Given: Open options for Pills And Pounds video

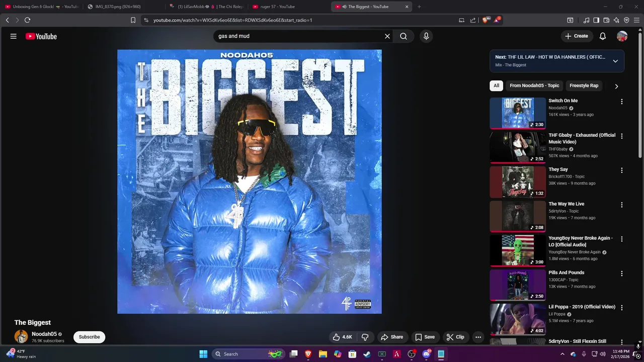Looking at the screenshot, I should click(x=622, y=274).
